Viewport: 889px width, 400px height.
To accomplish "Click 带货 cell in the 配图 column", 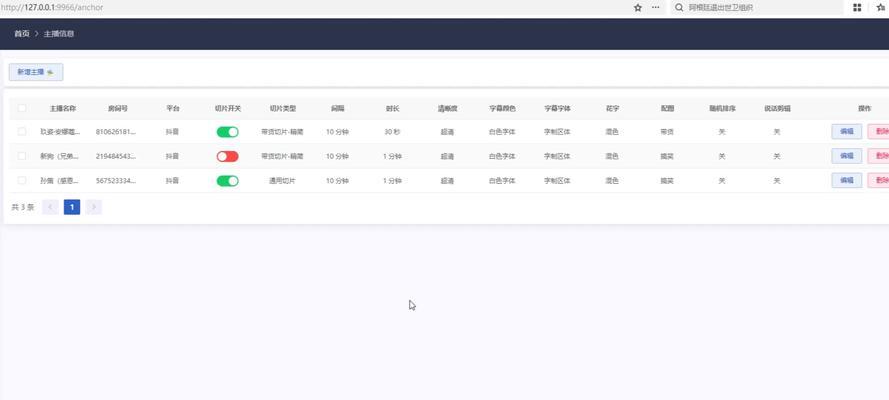I will (667, 132).
